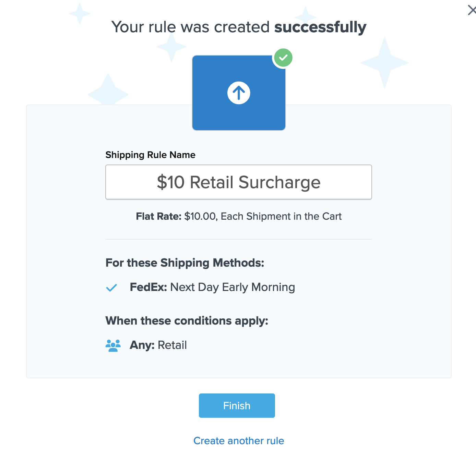Click the blue checkmark beside FedEx

click(111, 288)
